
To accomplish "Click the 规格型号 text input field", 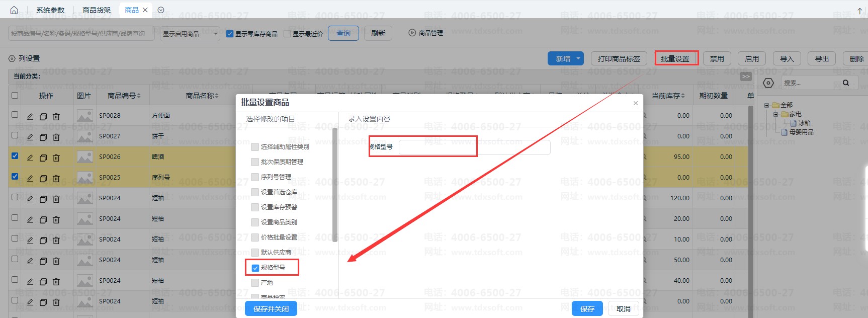I will pos(474,147).
